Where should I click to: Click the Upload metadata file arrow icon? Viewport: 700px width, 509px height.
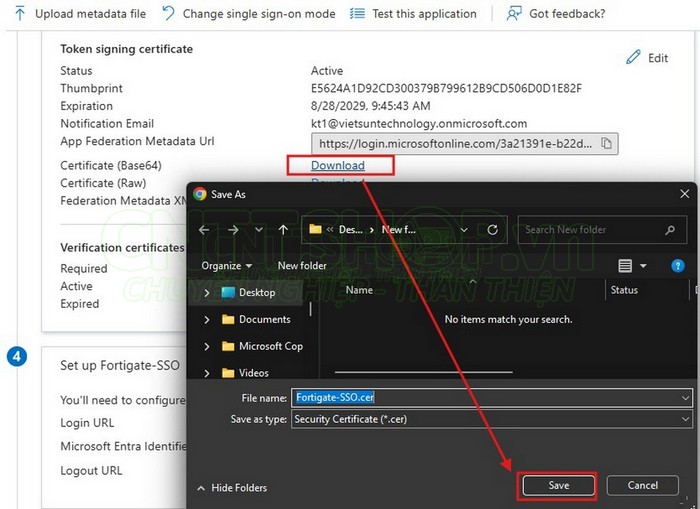[x=20, y=14]
